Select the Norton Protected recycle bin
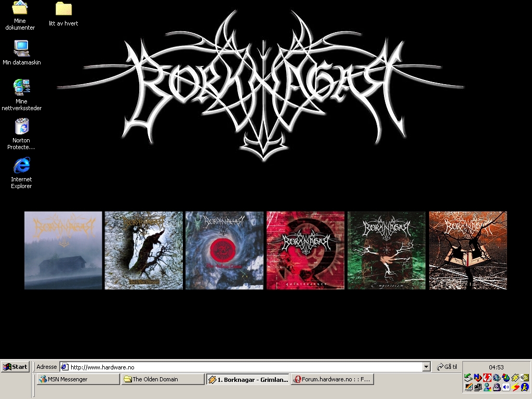 [21, 134]
